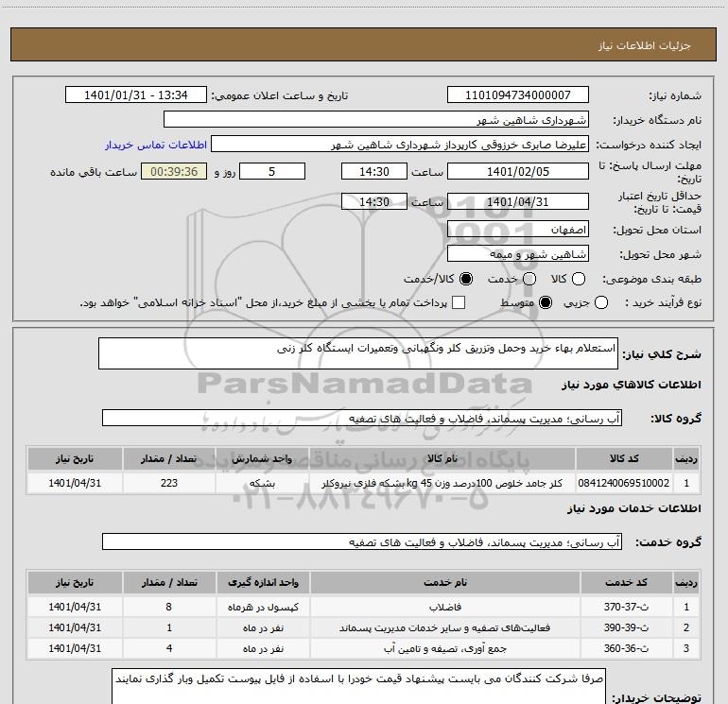This screenshot has height=704, width=728.
Task: Click the response deadline time 14:30 field
Action: tap(374, 171)
